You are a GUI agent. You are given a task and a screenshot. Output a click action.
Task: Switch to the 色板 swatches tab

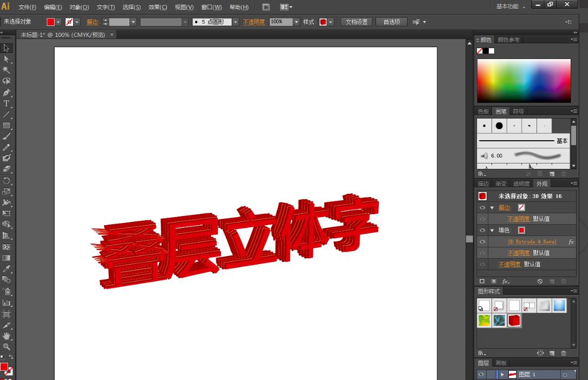point(483,112)
